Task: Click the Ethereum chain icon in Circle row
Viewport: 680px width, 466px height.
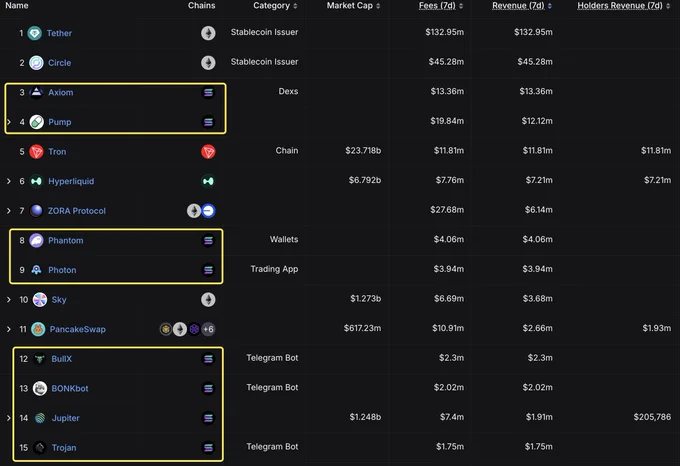Action: click(x=208, y=63)
